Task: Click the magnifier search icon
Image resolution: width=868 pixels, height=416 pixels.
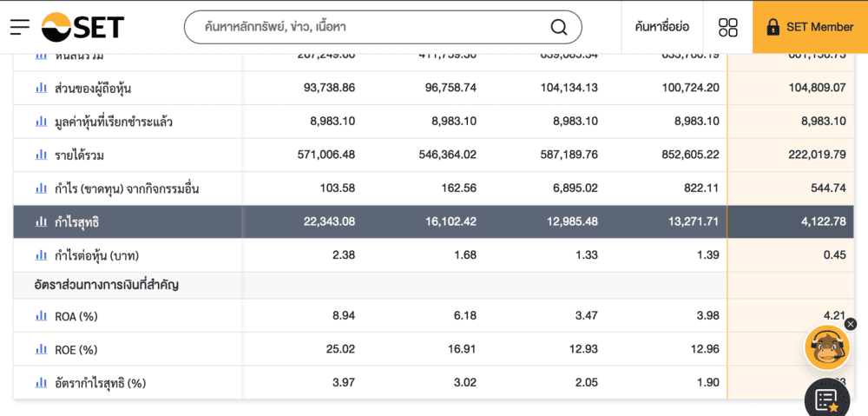Action: tap(559, 27)
